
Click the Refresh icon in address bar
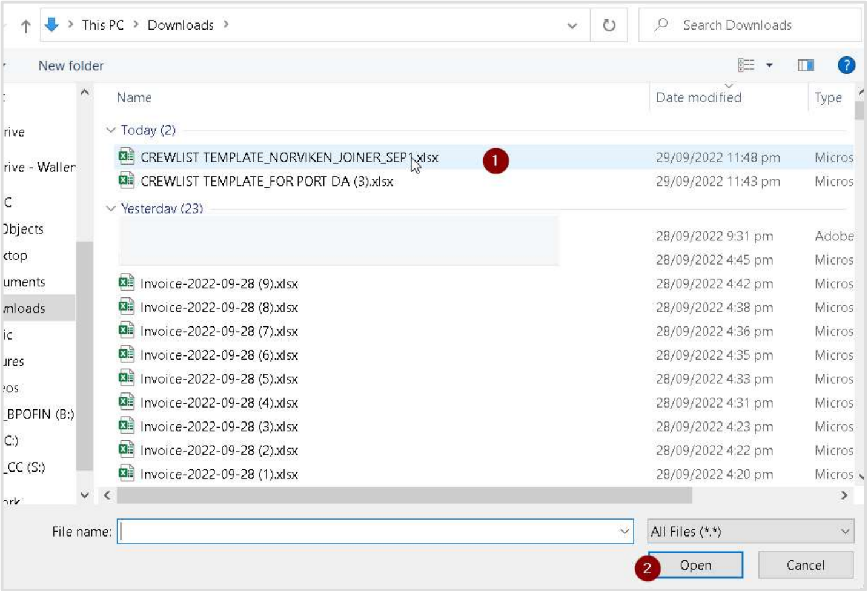(609, 25)
